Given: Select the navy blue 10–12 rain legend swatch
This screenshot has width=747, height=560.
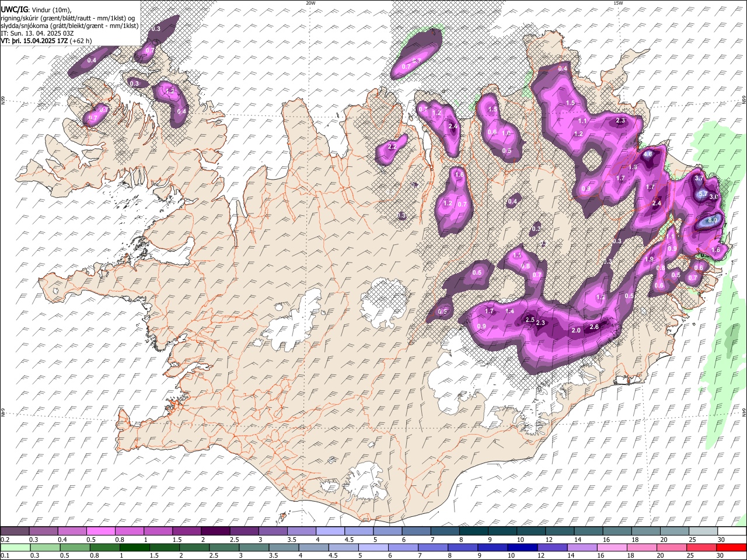Looking at the screenshot, I should click(522, 548).
